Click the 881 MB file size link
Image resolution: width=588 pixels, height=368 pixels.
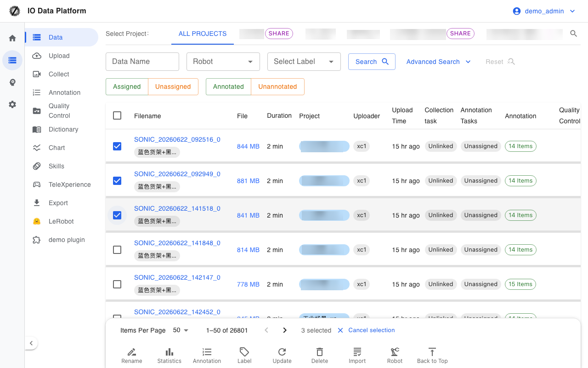click(x=248, y=181)
